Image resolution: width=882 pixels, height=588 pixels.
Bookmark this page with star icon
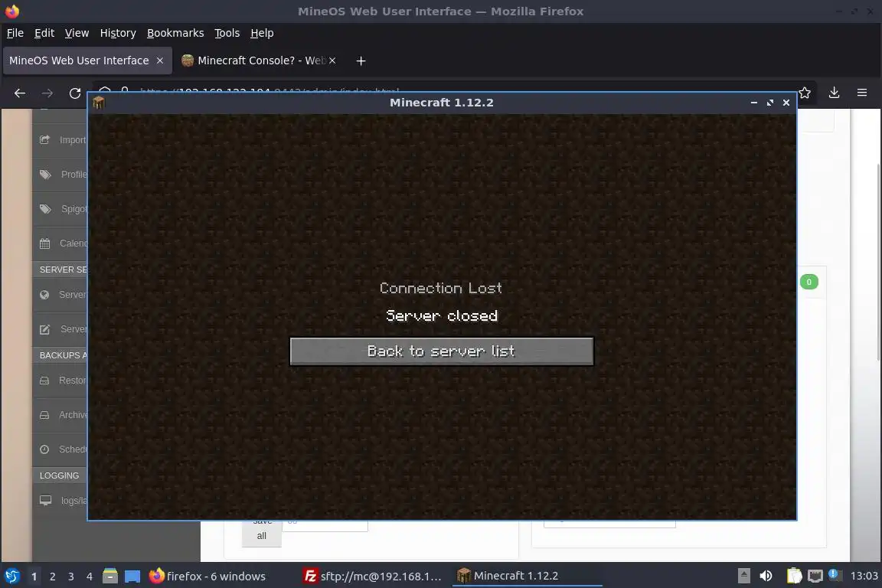805,93
